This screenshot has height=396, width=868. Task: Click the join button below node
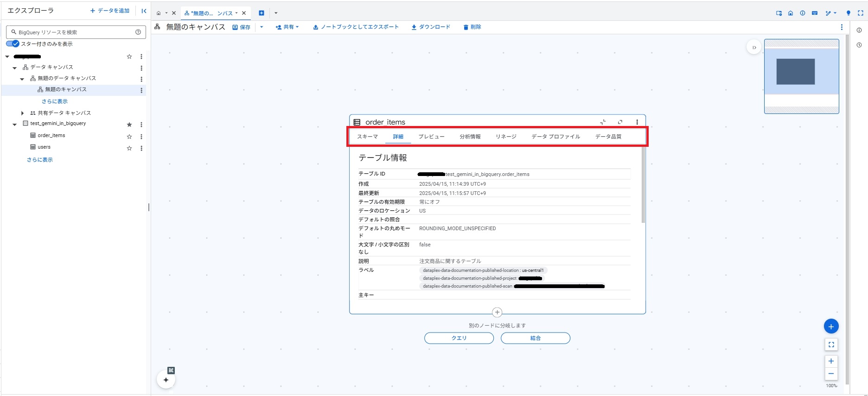(535, 338)
